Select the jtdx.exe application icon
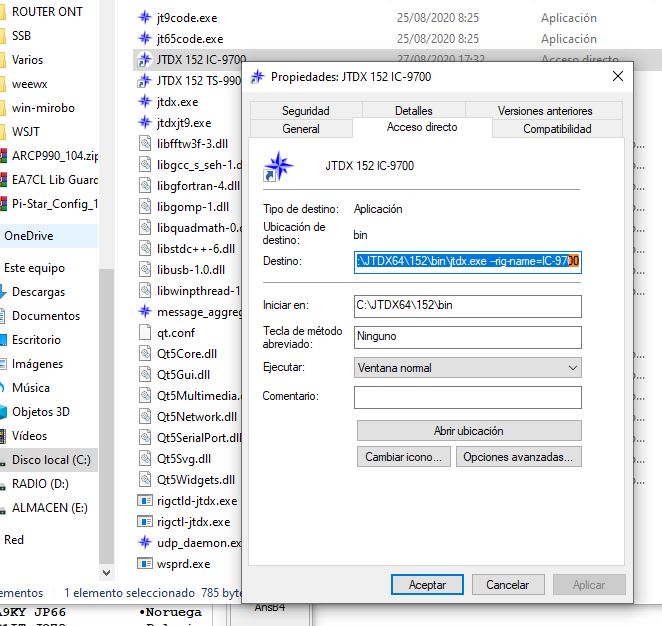The height and width of the screenshot is (626, 662). 145,102
